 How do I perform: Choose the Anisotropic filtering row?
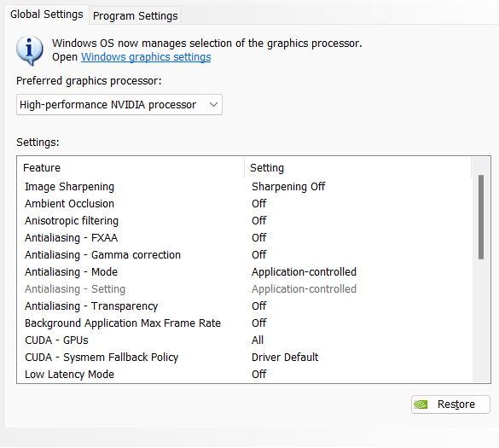pyautogui.click(x=245, y=221)
